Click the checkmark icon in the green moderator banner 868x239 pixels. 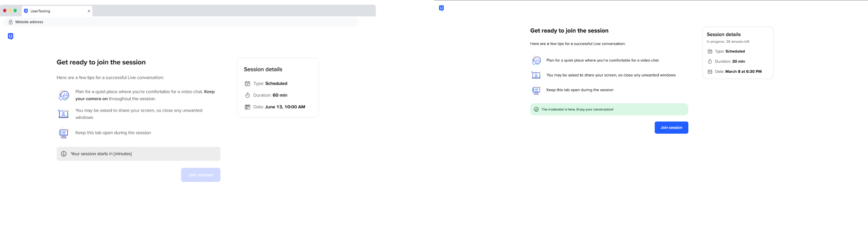(x=536, y=110)
